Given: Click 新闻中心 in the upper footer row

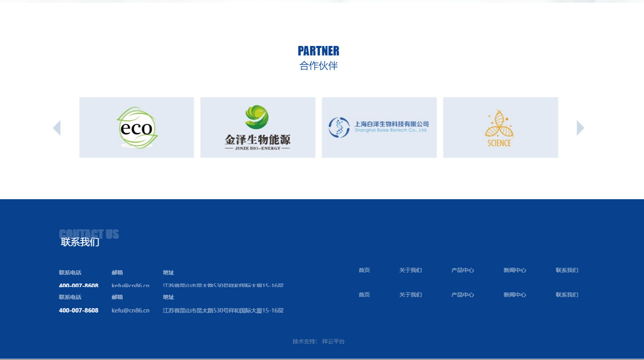Looking at the screenshot, I should point(515,270).
